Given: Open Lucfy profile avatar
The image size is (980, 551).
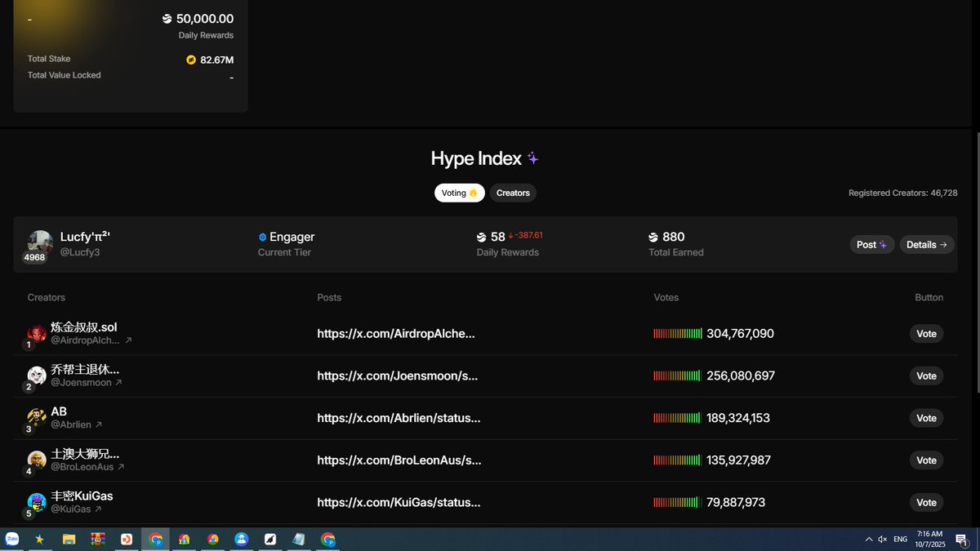Looking at the screenshot, I should [40, 243].
